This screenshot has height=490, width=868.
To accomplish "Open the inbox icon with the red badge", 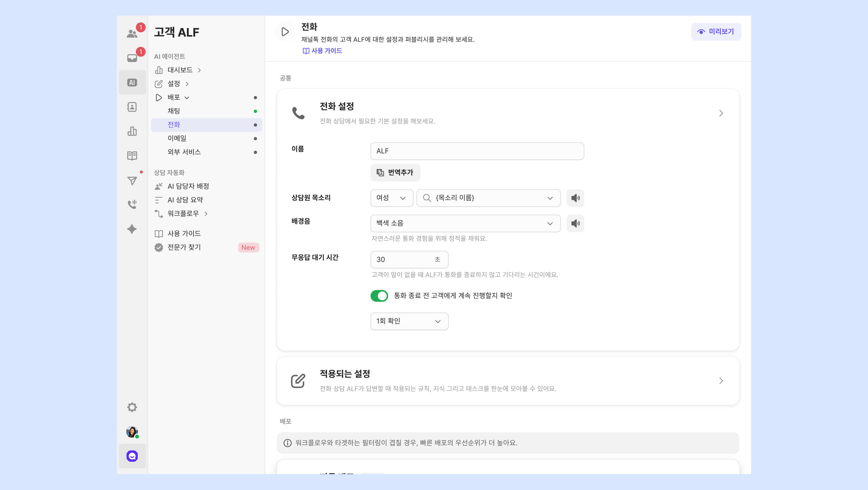I will [132, 58].
